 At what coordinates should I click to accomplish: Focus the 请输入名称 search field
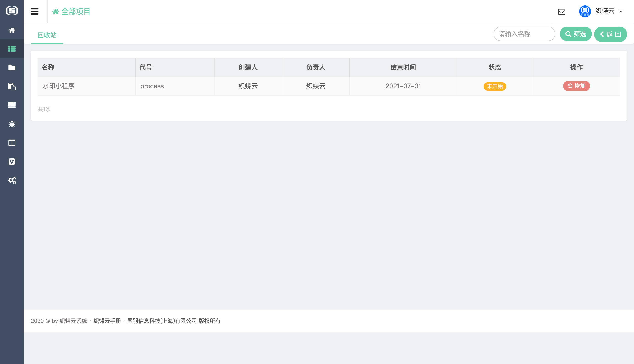(524, 34)
